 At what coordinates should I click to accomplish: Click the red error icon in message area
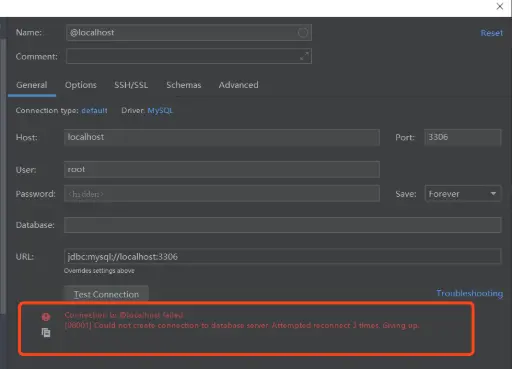46,317
